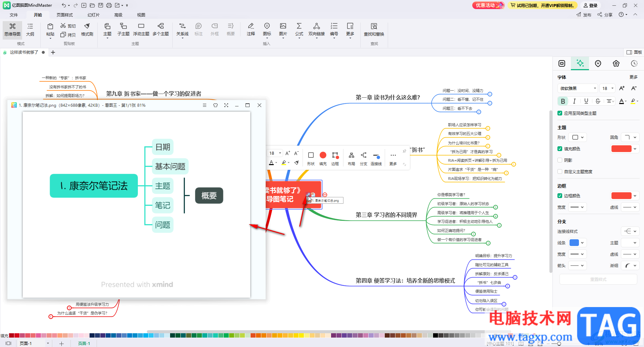Insert a 图片 picture
This screenshot has width=644, height=347.
tap(283, 30)
